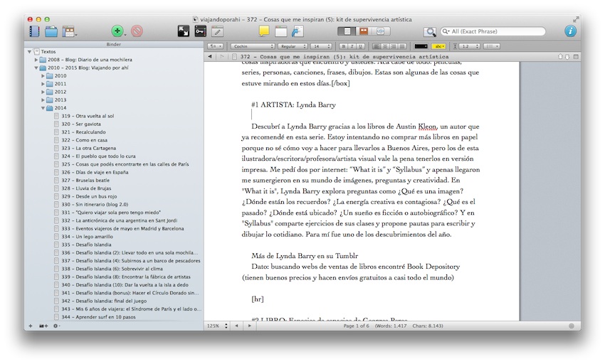Open the yellow highlight color picker
This screenshot has width=605, height=364.
pos(439,46)
